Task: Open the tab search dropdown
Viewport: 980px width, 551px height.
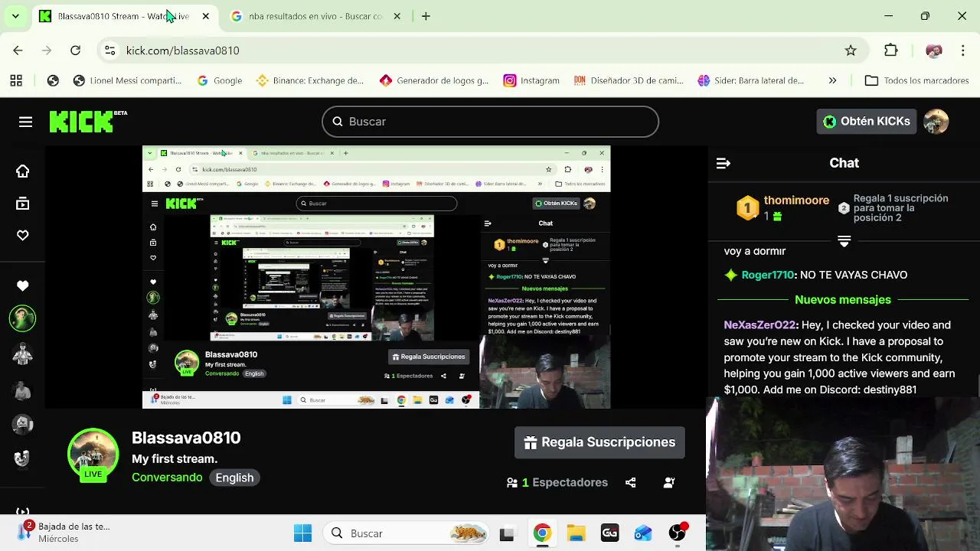Action: [x=15, y=16]
